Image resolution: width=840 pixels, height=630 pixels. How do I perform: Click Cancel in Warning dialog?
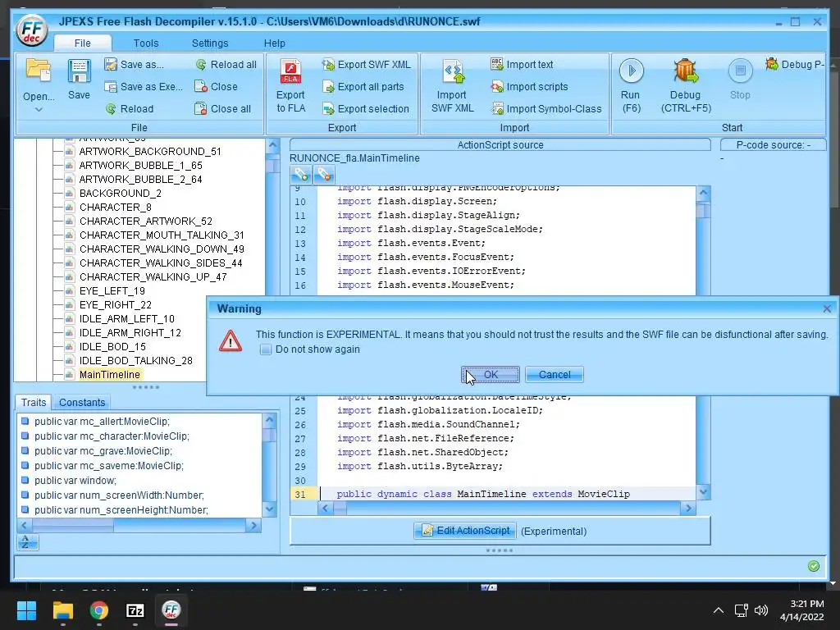tap(555, 374)
